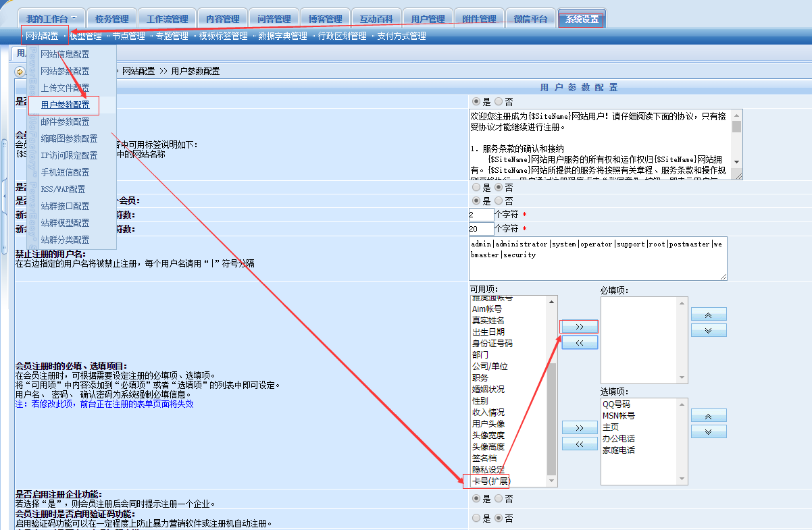Open 用户参数配置 in the dropdown menu
The height and width of the screenshot is (530, 812).
point(65,105)
